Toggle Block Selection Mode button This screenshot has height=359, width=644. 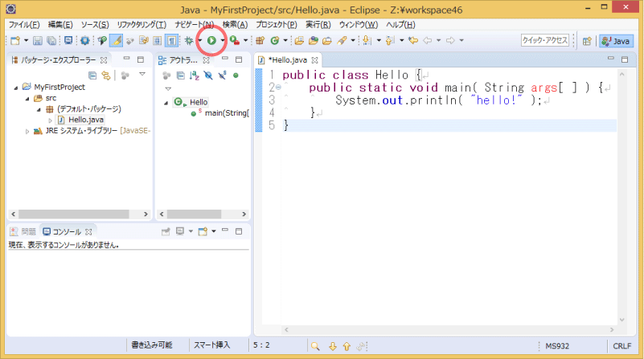coord(158,40)
